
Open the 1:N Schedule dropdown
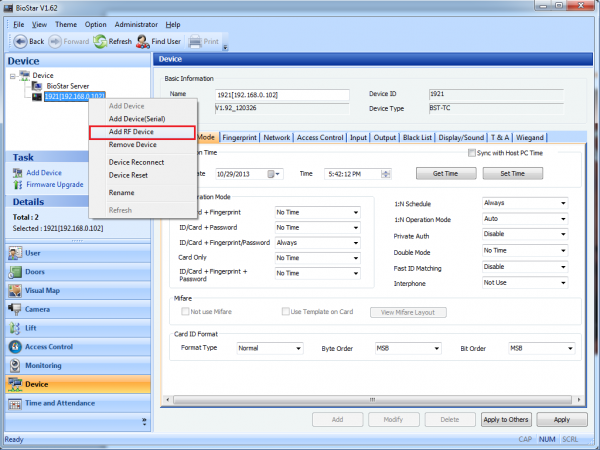point(524,203)
